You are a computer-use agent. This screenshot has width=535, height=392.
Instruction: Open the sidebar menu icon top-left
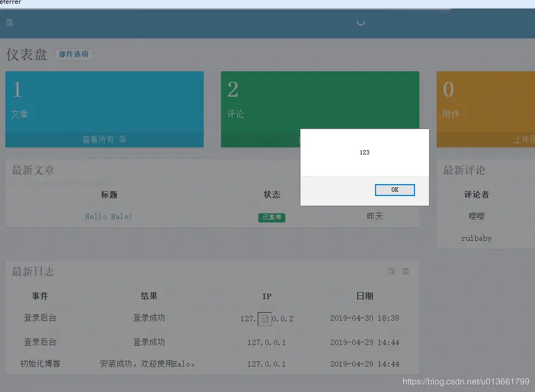pos(9,22)
